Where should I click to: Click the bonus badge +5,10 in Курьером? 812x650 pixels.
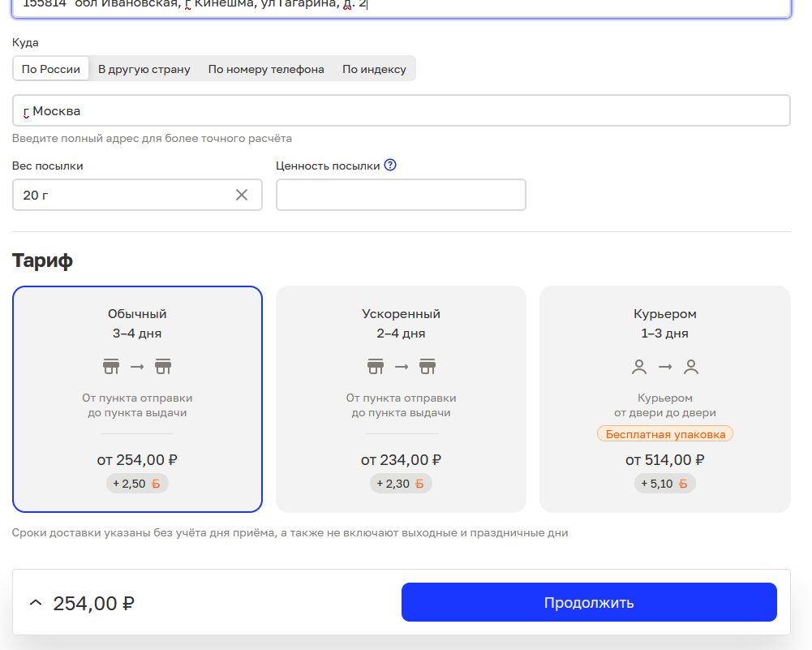coord(664,484)
